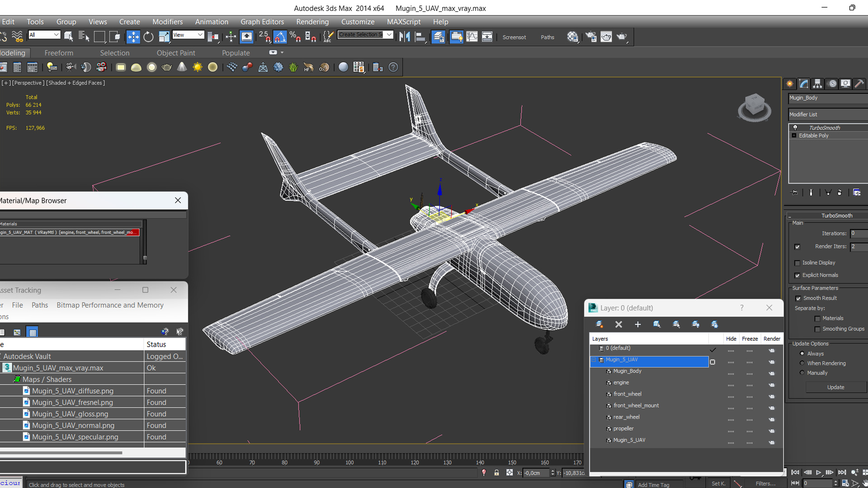Select the Move transform tool
Viewport: 868px width, 488px height.
[133, 37]
